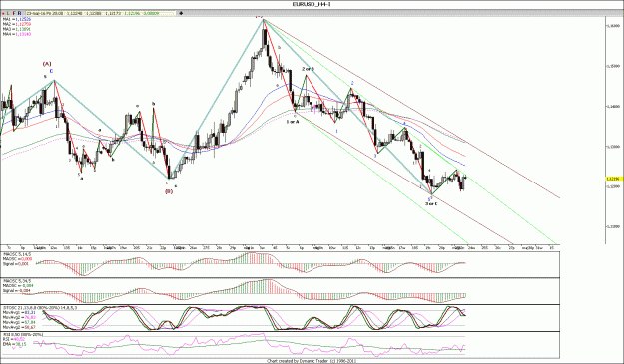This screenshot has width=624, height=364.
Task: Click the Signal value in the second MAOSC panel
Action: (x=17, y=291)
